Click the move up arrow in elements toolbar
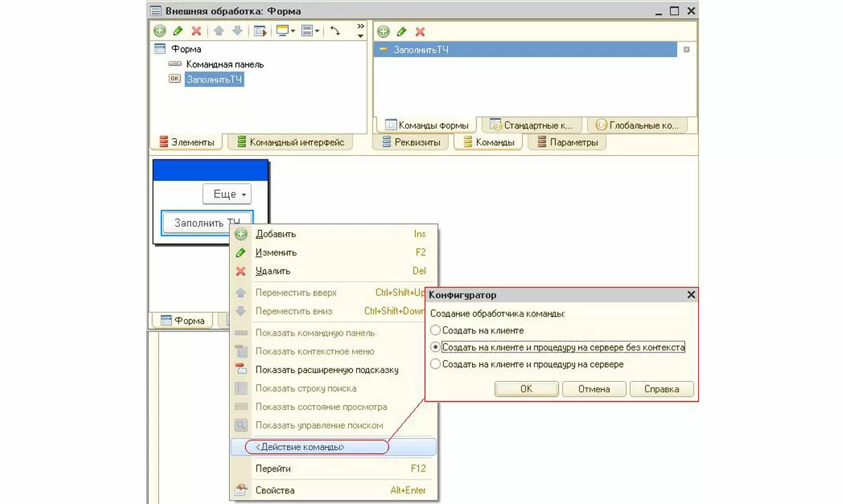 pyautogui.click(x=218, y=31)
